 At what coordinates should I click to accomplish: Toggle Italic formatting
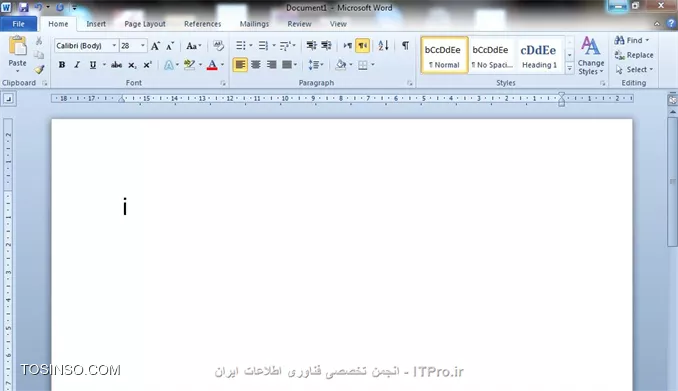[x=77, y=65]
